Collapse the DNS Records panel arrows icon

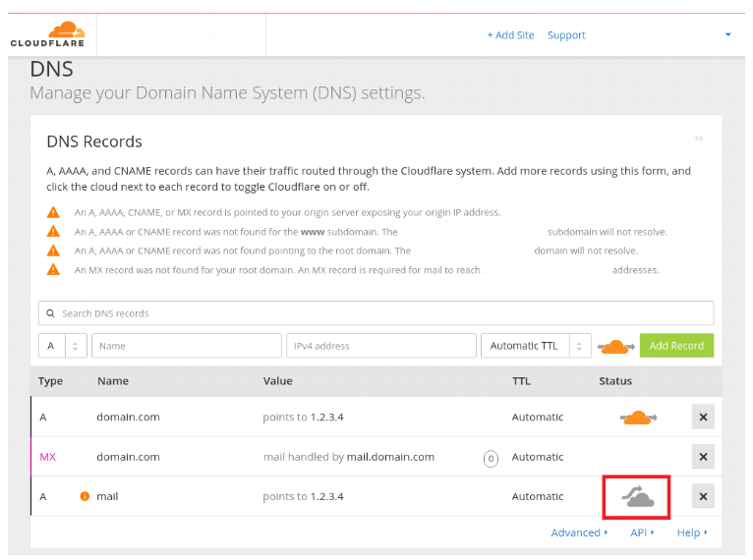(698, 139)
